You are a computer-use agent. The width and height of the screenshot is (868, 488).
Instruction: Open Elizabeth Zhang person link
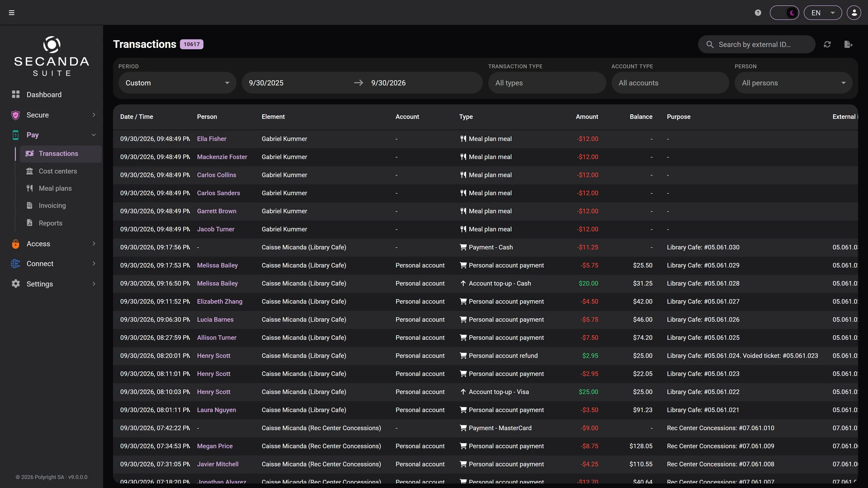pyautogui.click(x=220, y=301)
